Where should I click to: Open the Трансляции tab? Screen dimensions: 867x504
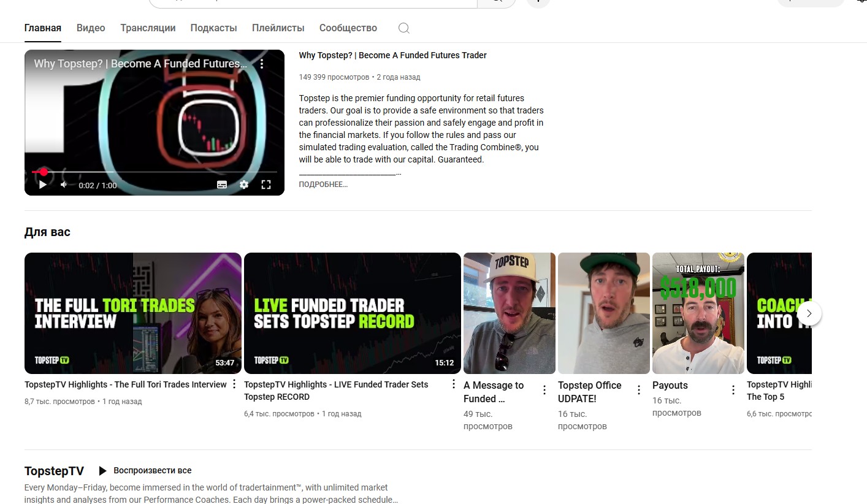click(148, 28)
